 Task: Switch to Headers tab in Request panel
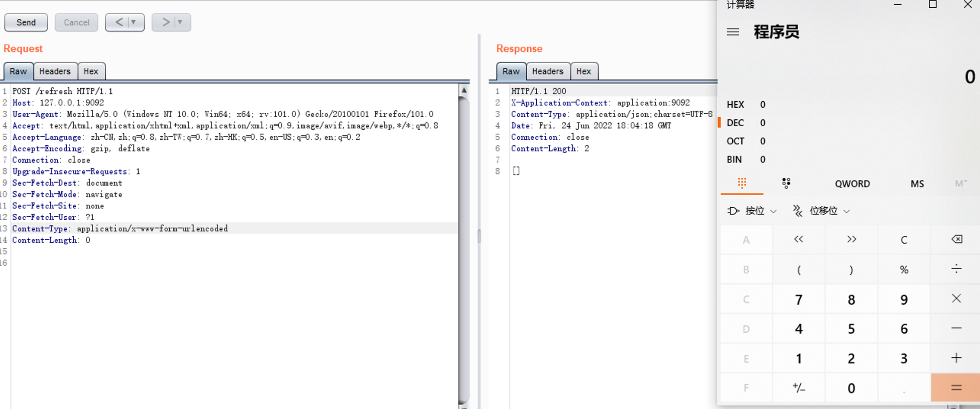[x=55, y=72]
